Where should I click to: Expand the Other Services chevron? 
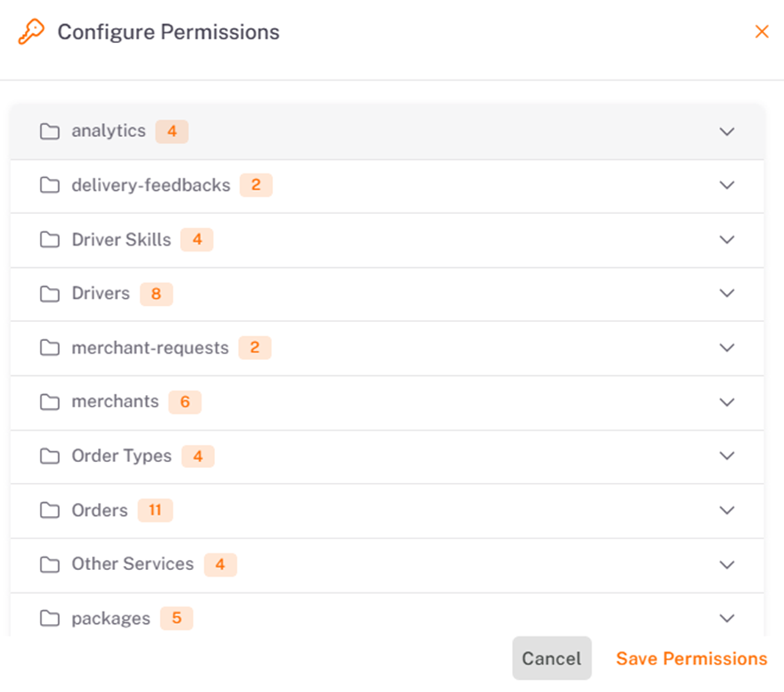pos(727,564)
